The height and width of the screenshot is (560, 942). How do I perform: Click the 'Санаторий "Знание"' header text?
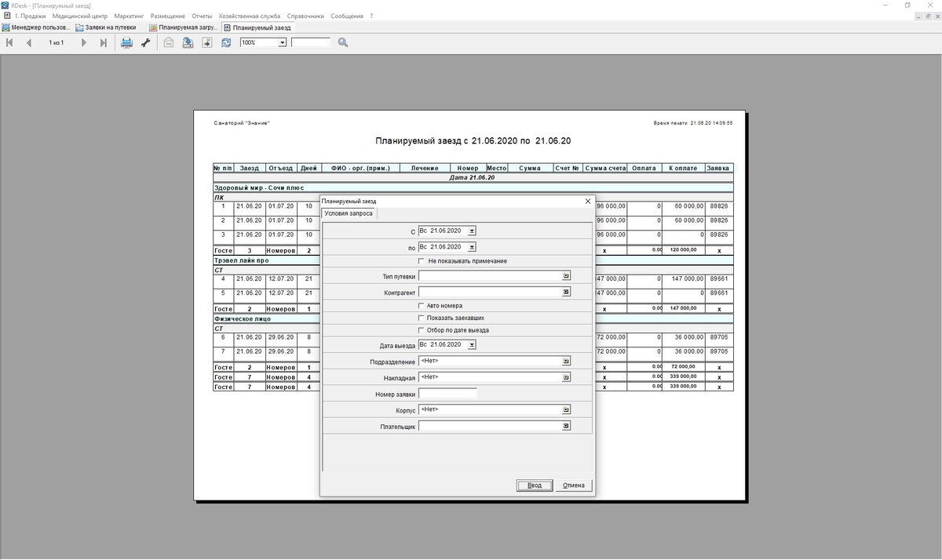[241, 123]
